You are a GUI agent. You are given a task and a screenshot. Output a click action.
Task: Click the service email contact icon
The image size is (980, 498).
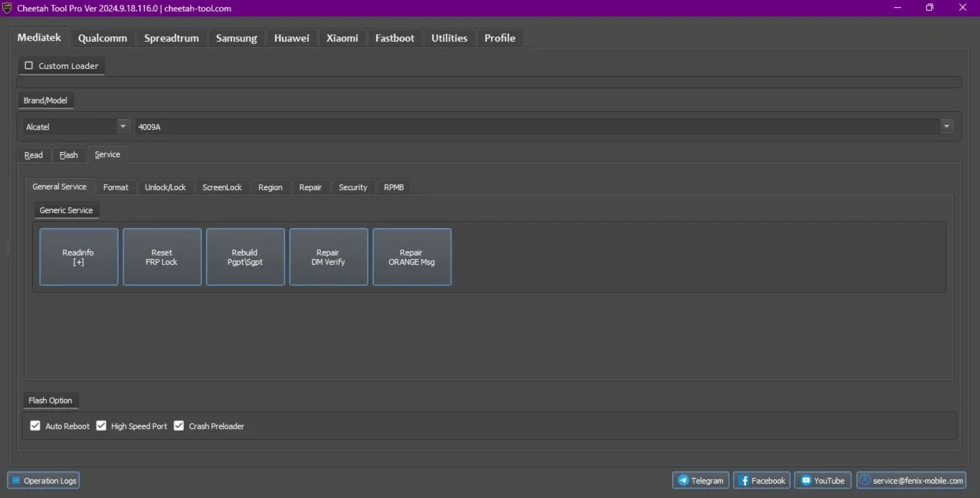pyautogui.click(x=865, y=481)
